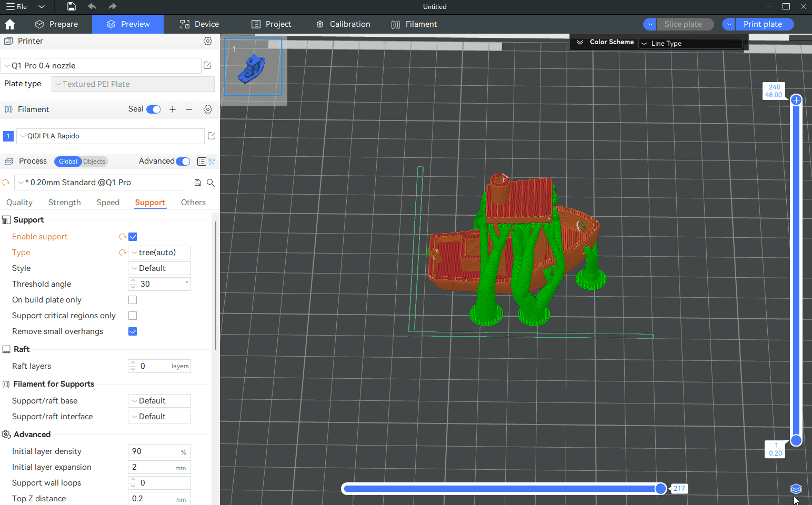This screenshot has width=812, height=505.
Task: Add a filament with plus icon
Action: point(173,109)
